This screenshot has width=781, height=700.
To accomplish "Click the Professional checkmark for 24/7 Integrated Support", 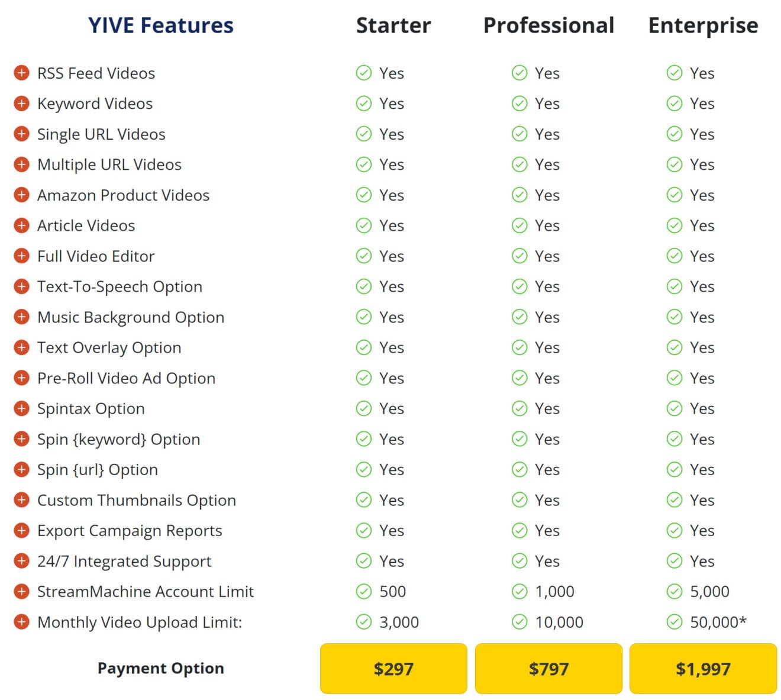I will (x=519, y=561).
